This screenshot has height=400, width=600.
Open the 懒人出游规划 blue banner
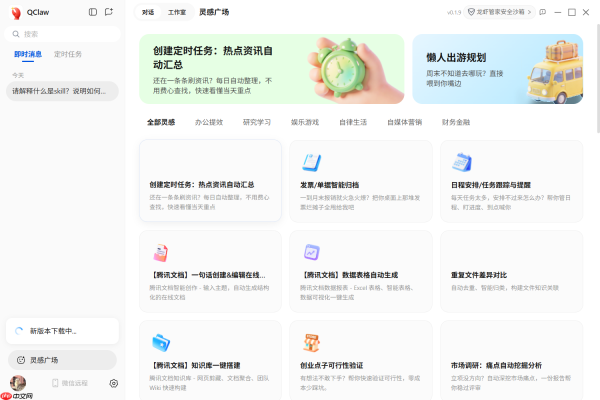[x=497, y=69]
